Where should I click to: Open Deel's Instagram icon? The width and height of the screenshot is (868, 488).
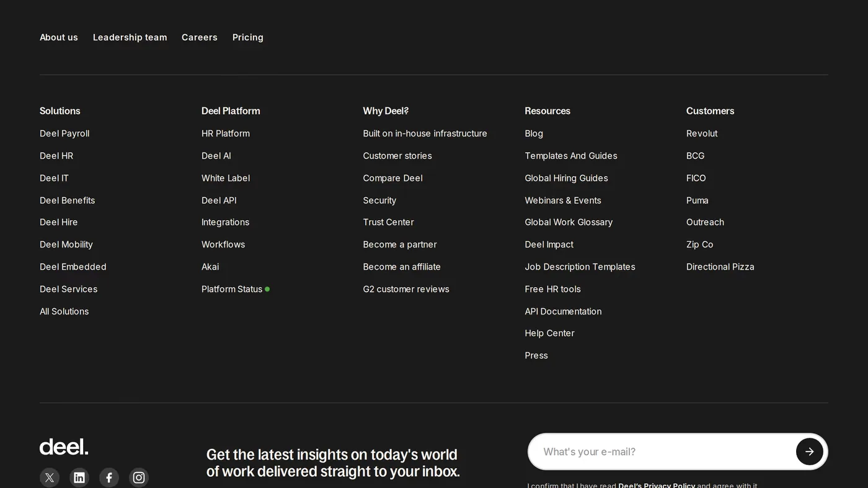tap(139, 477)
